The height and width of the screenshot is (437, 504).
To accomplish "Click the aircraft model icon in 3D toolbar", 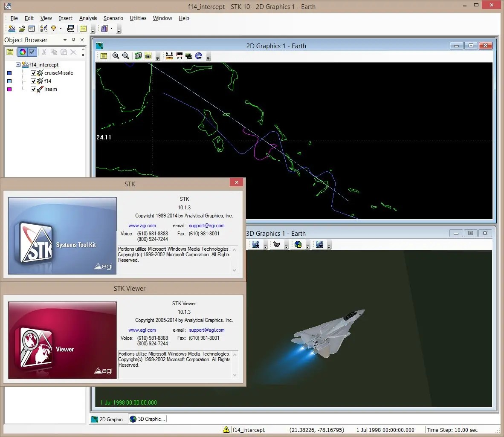I will click(x=276, y=245).
